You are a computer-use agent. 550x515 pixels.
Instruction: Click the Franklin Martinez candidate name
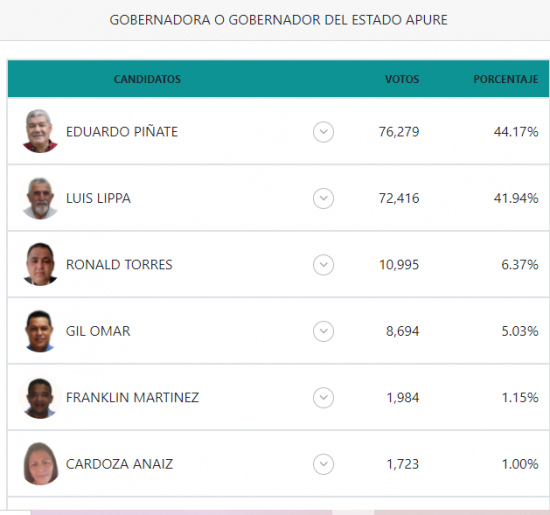tap(133, 397)
